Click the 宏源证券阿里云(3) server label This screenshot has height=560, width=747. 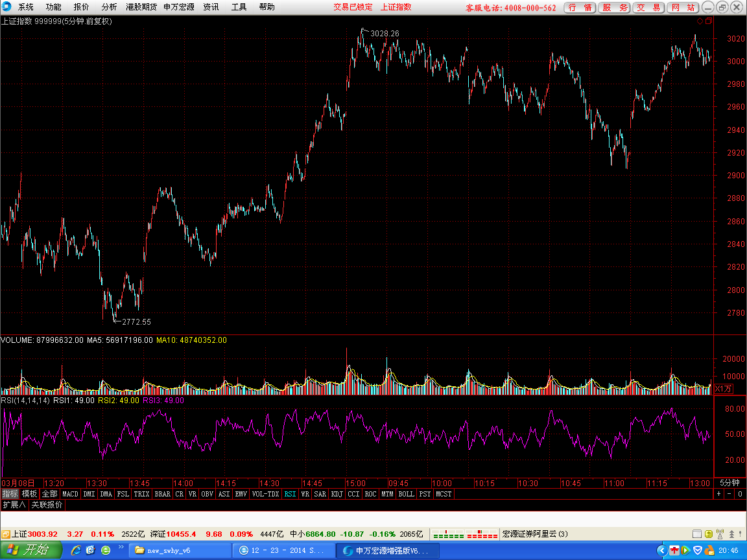(x=535, y=534)
